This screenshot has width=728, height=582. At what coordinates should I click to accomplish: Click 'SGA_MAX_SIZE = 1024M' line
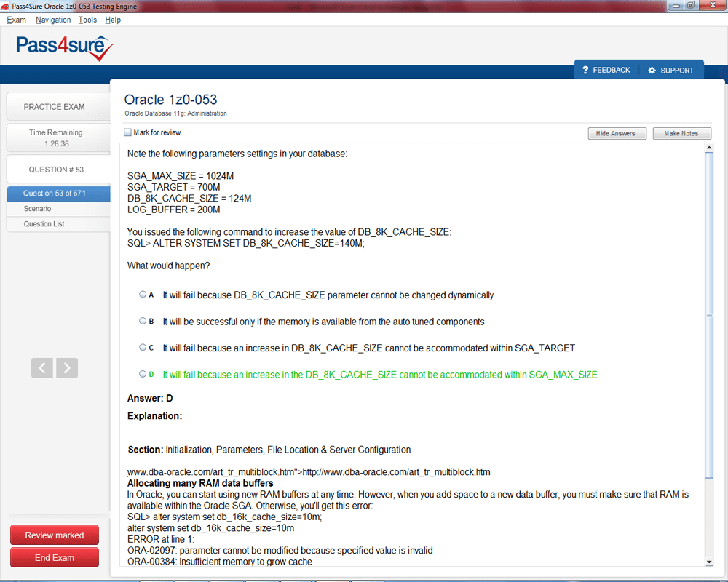pyautogui.click(x=181, y=176)
